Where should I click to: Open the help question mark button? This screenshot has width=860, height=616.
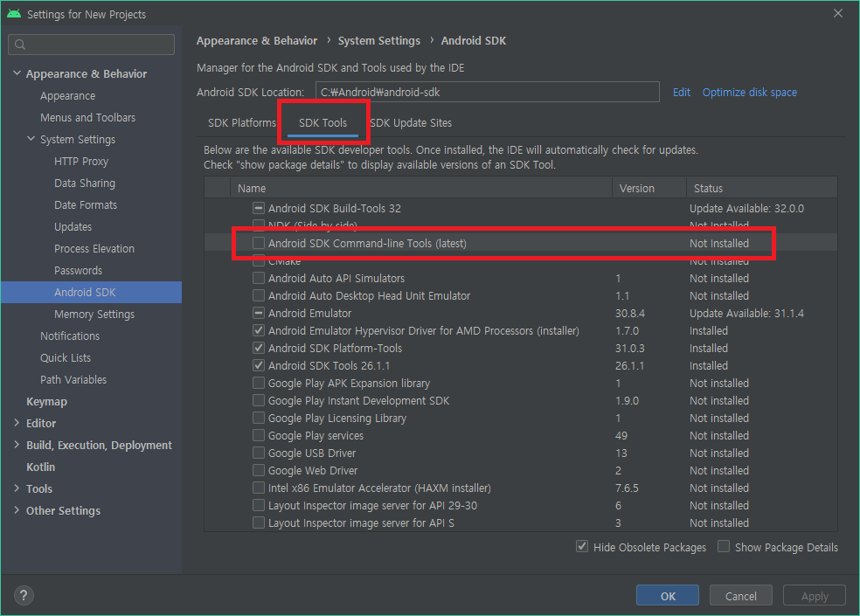point(24,595)
